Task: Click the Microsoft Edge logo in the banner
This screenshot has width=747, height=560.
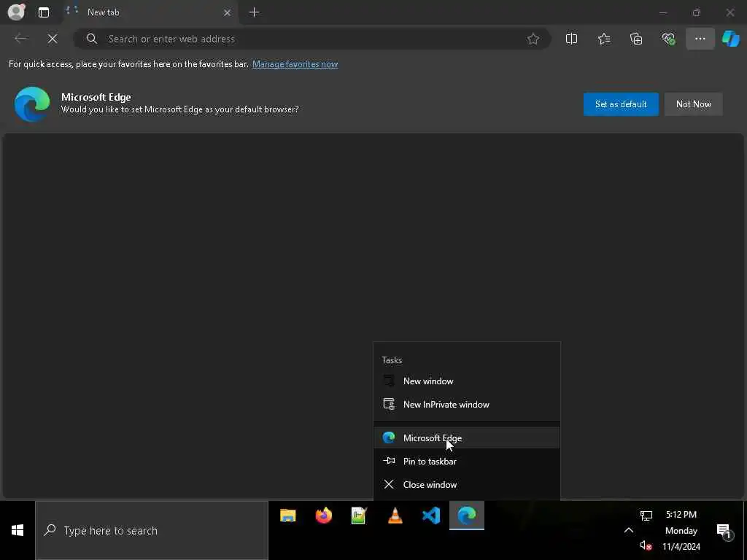Action: tap(32, 104)
